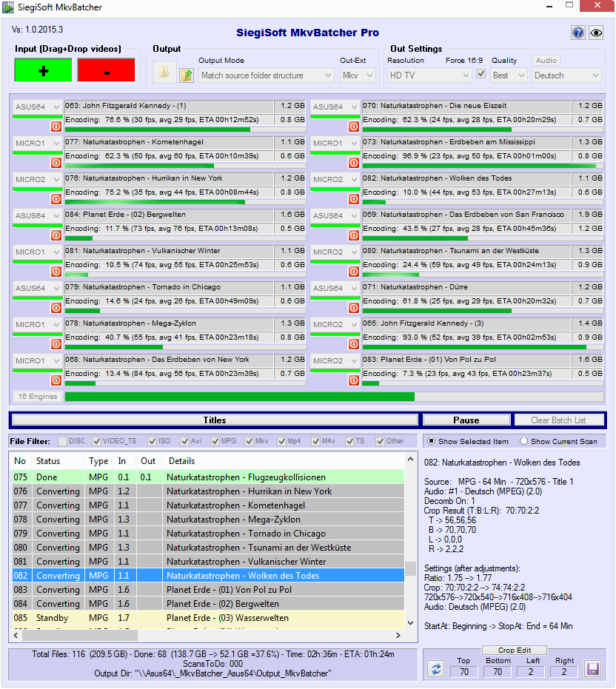Click the eye view icon at top right
The image size is (616, 689).
click(596, 33)
